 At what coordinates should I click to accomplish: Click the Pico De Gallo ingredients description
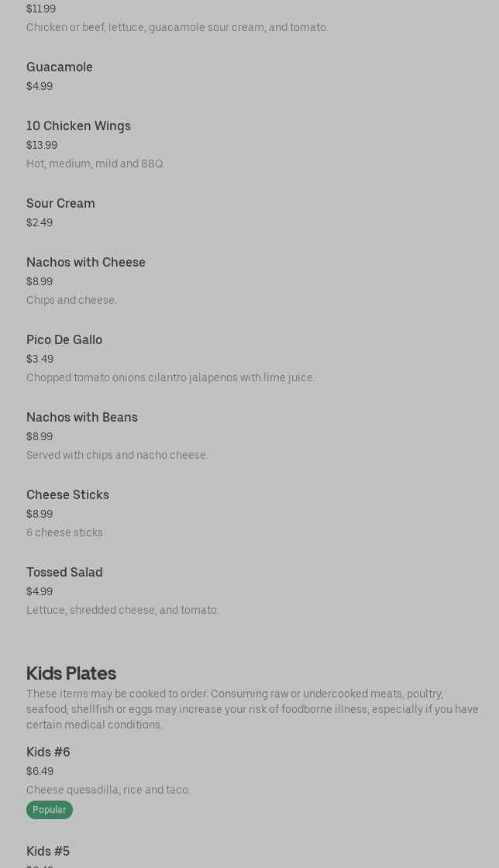[170, 377]
